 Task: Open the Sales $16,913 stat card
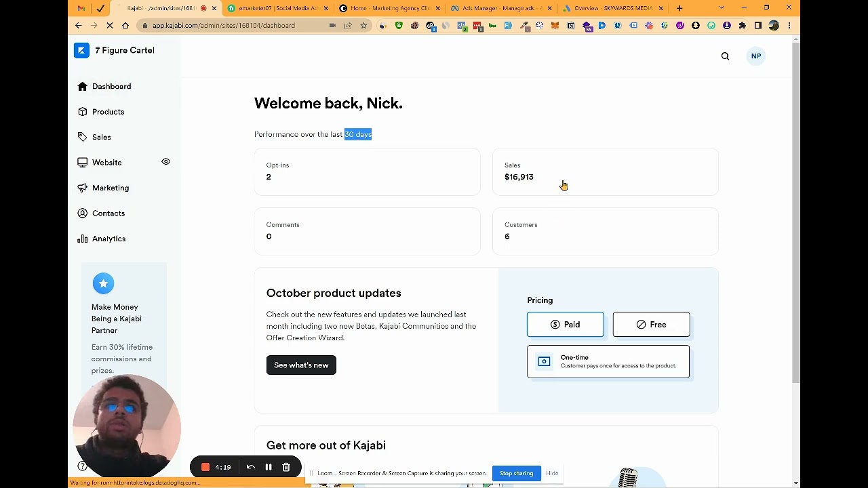(605, 171)
